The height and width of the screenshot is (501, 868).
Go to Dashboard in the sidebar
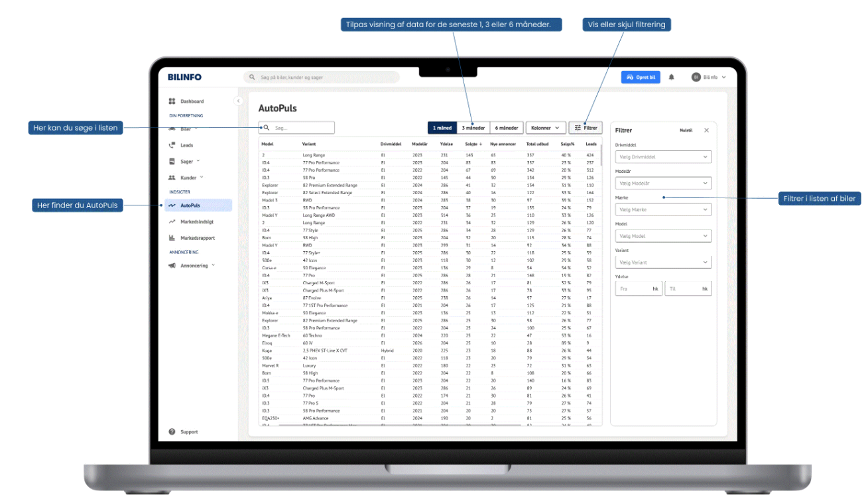pos(192,101)
